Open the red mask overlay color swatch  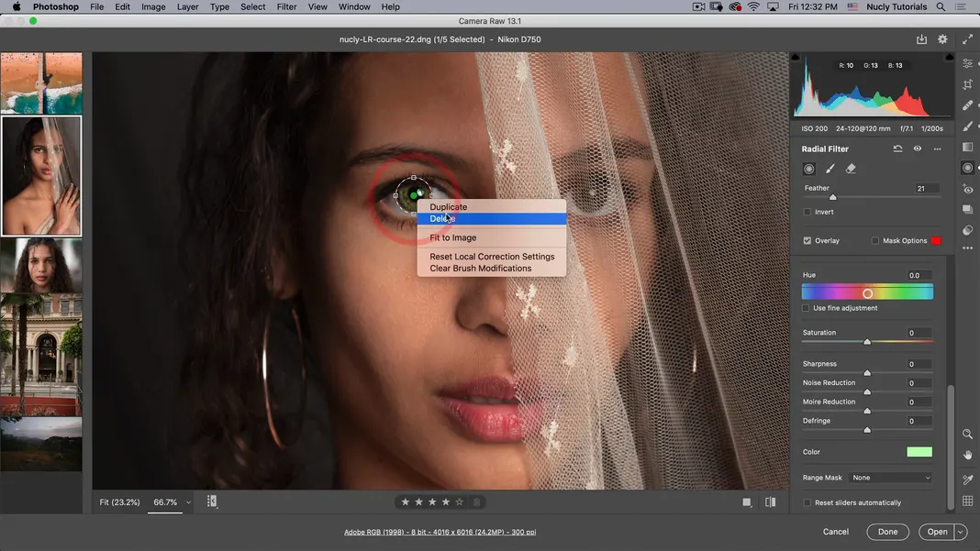[x=936, y=240]
